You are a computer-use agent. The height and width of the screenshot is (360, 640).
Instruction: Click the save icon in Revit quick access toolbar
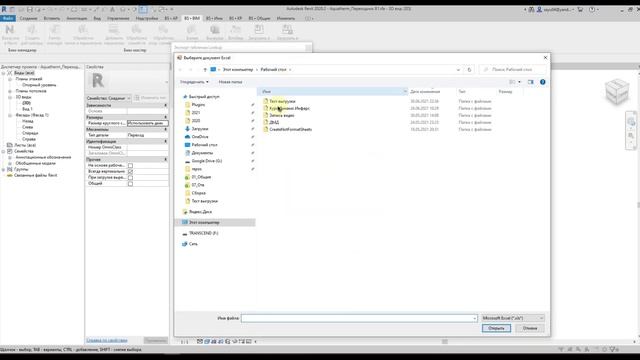(x=29, y=9)
